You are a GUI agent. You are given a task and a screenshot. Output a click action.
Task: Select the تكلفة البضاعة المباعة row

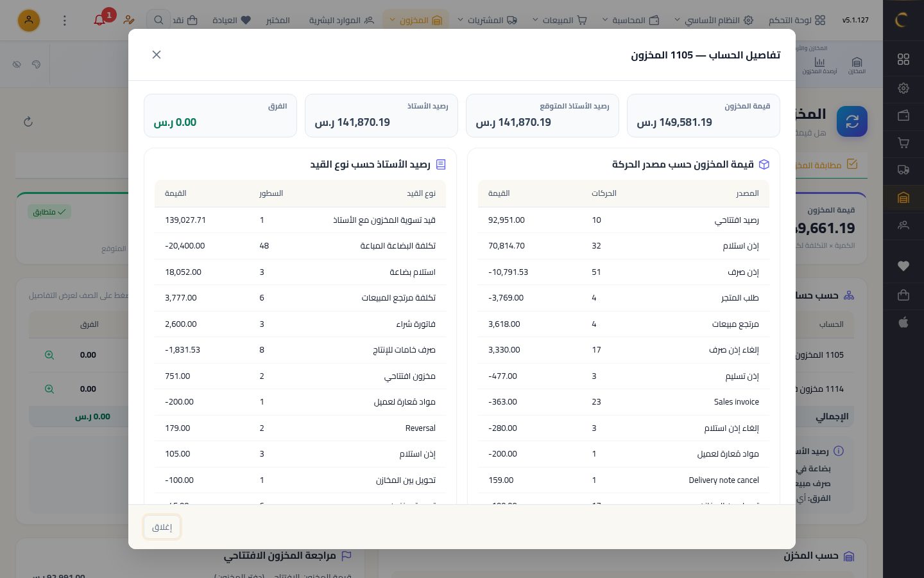300,246
